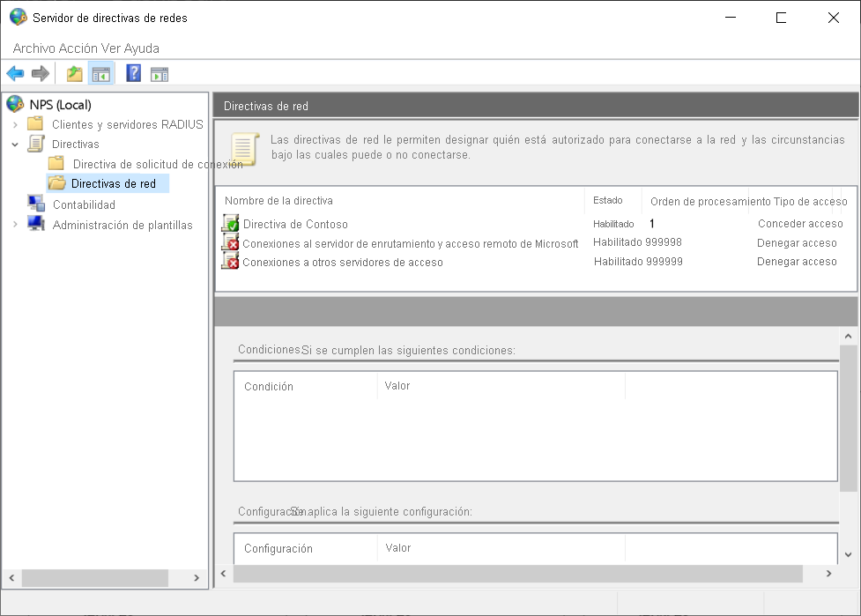
Task: Click the open folder icon of Directivas de red
Action: (x=56, y=182)
